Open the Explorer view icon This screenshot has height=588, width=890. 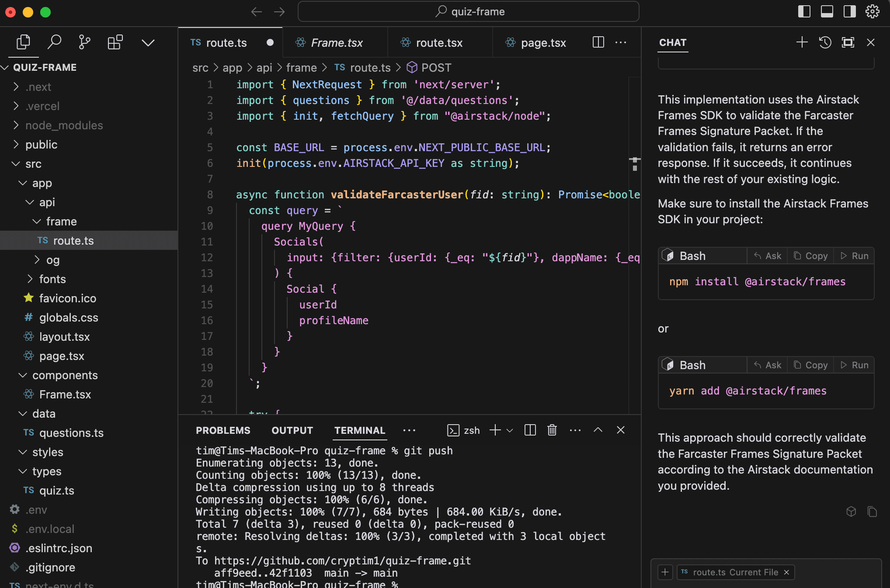point(23,42)
